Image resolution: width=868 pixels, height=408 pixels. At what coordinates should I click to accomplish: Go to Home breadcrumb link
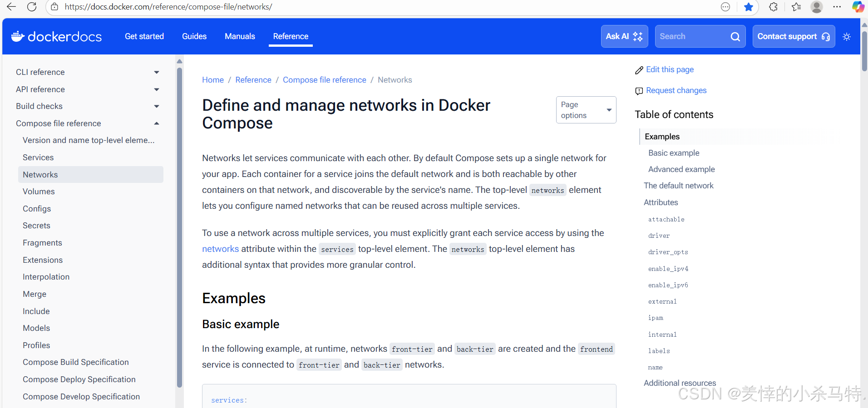click(x=213, y=80)
